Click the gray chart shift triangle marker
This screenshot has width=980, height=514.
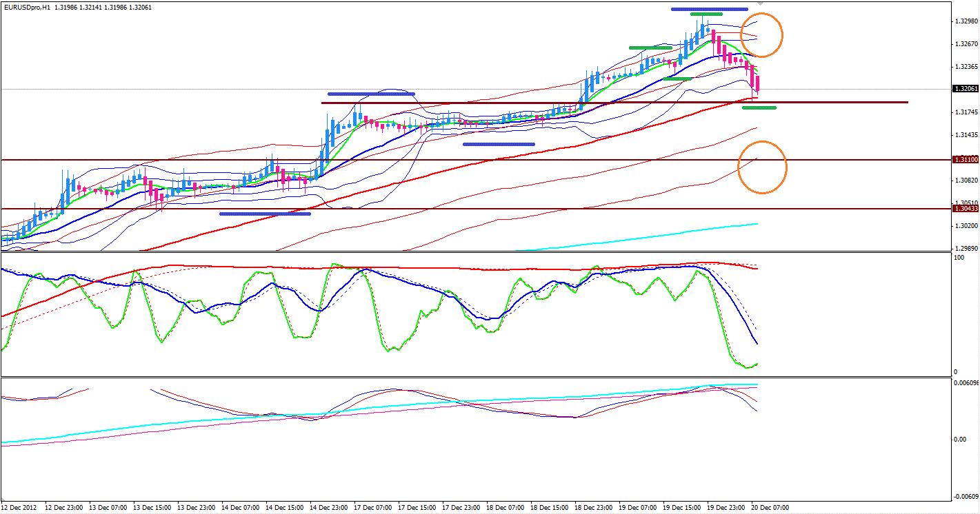[760, 3]
